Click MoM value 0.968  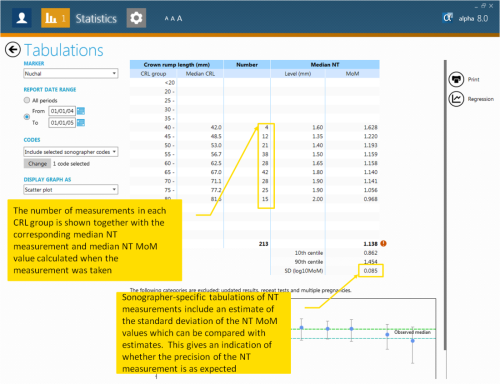click(x=370, y=199)
